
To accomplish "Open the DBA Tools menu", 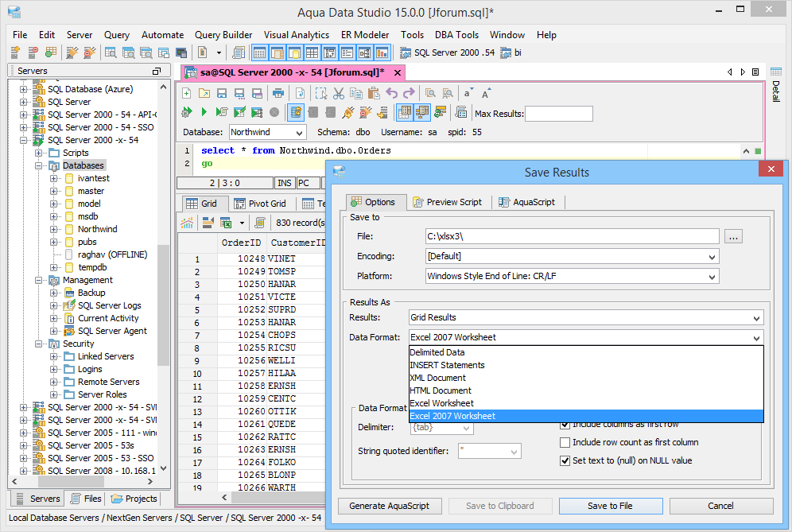I will 456,35.
